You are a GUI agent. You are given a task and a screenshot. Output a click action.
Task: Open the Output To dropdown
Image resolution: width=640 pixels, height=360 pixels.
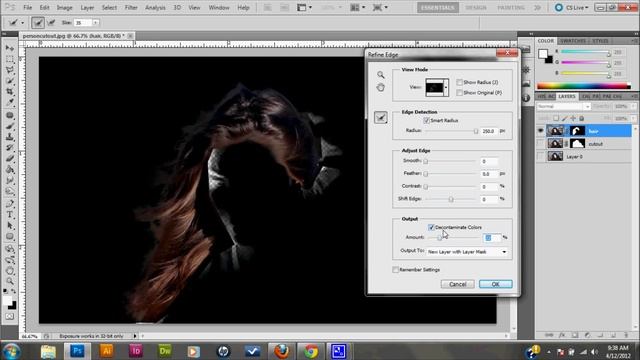(x=467, y=252)
